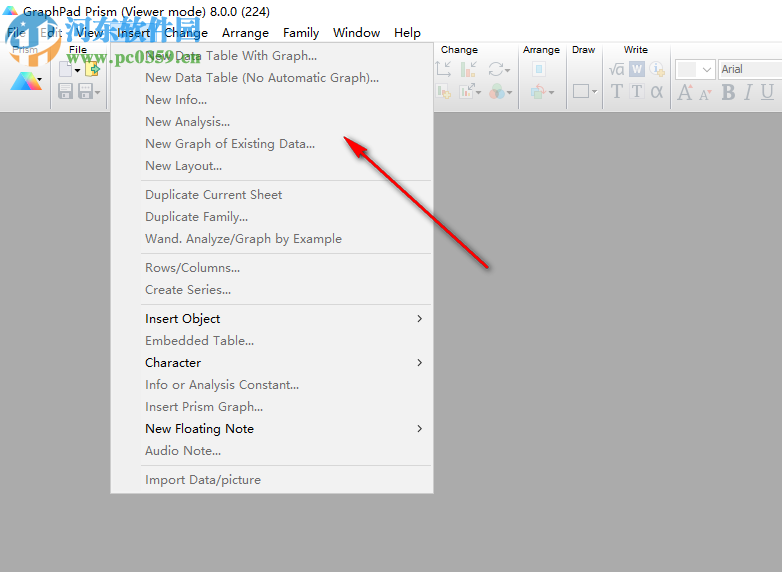The image size is (782, 572).
Task: Open a file with the folder arrow icon
Action: 92,69
